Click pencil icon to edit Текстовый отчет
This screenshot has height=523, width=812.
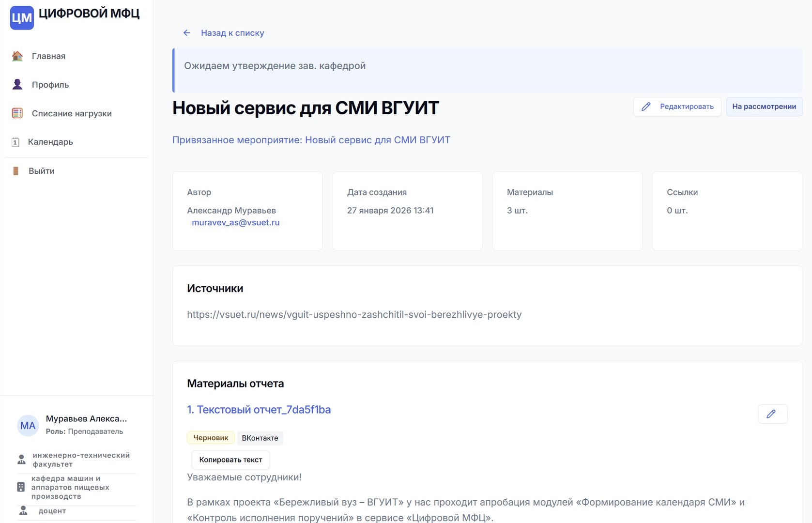click(772, 414)
